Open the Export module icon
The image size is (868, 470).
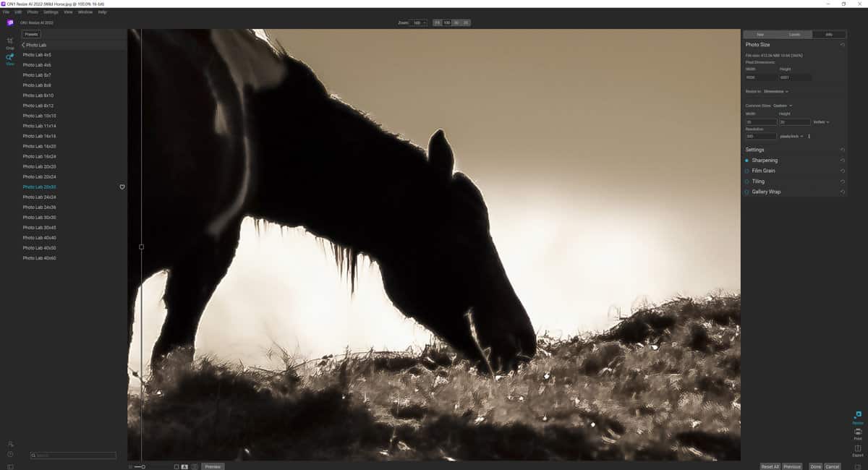[858, 450]
